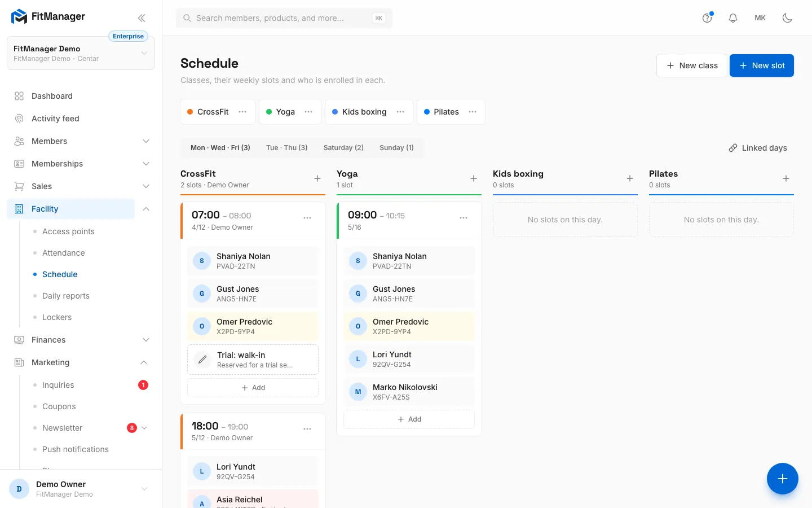The height and width of the screenshot is (508, 812).
Task: Expand the Newsletter submenu
Action: tap(144, 428)
